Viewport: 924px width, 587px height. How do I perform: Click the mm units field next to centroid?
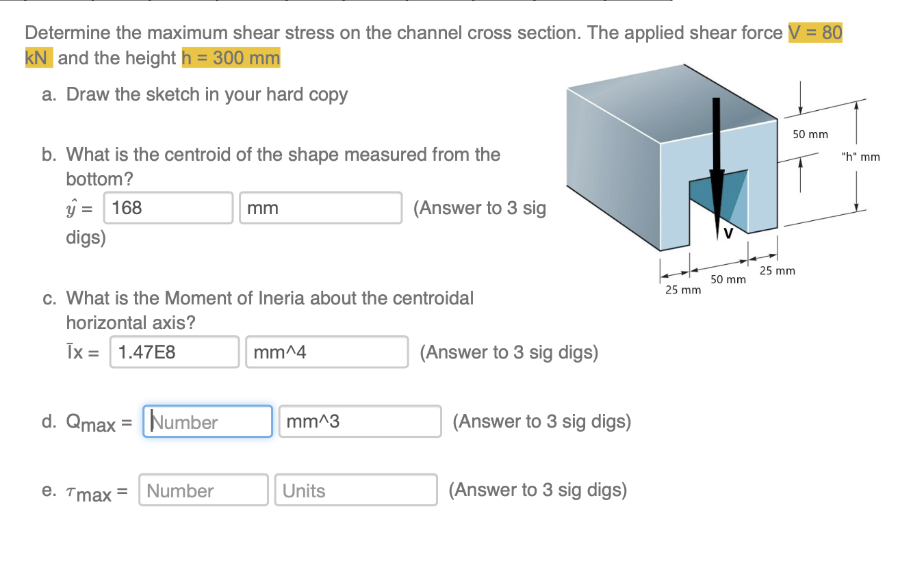(320, 207)
